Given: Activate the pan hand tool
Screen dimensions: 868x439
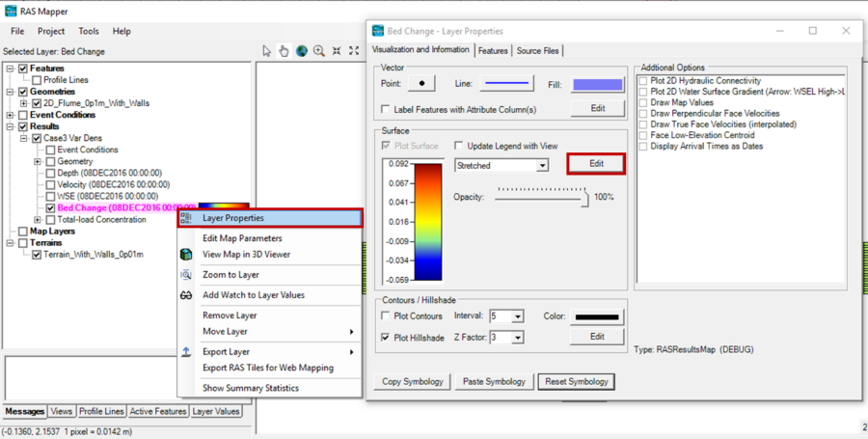Looking at the screenshot, I should pos(284,51).
